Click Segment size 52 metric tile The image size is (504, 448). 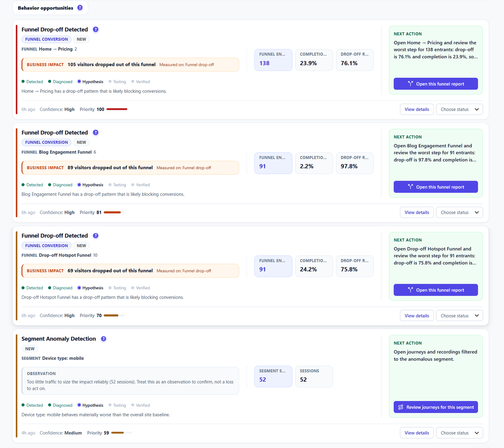click(273, 377)
